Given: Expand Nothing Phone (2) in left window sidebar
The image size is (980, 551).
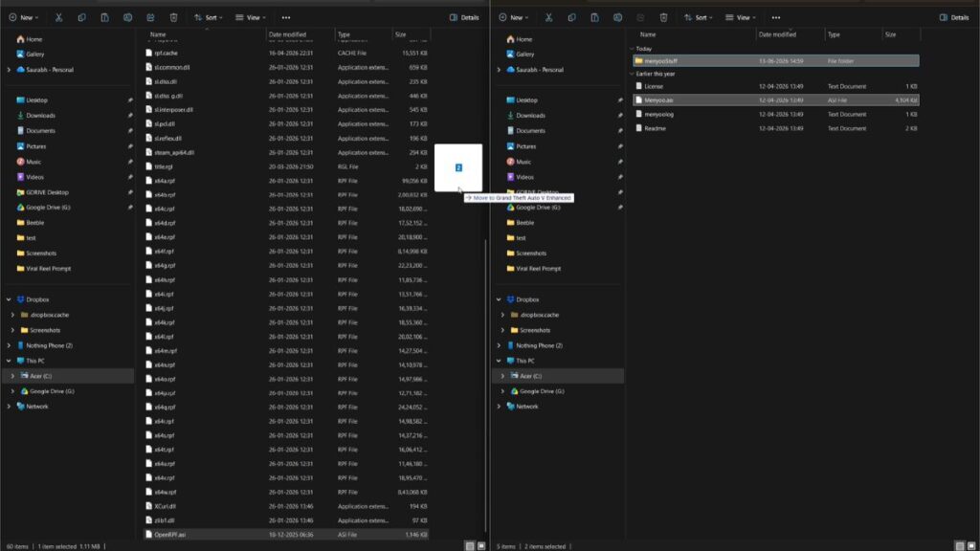Looking at the screenshot, I should [x=9, y=345].
